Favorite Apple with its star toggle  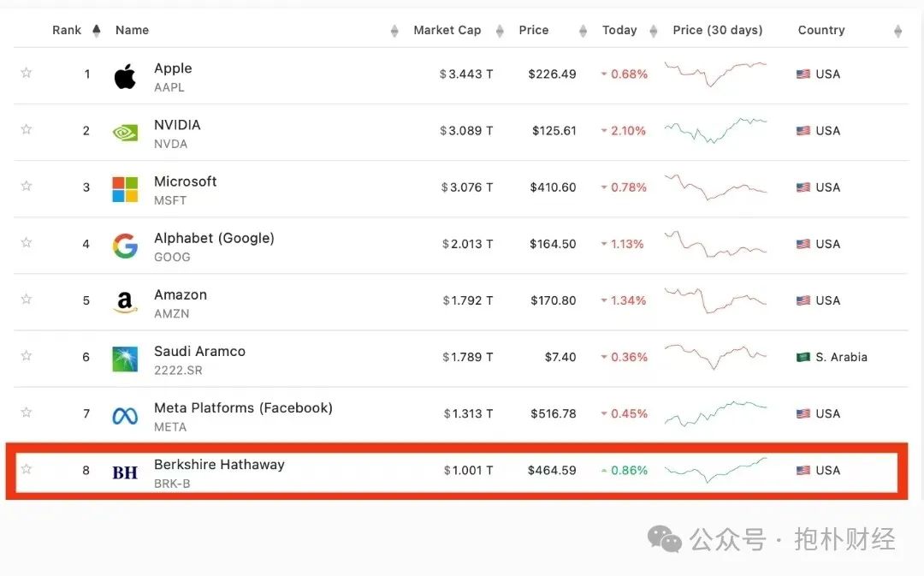coord(26,73)
